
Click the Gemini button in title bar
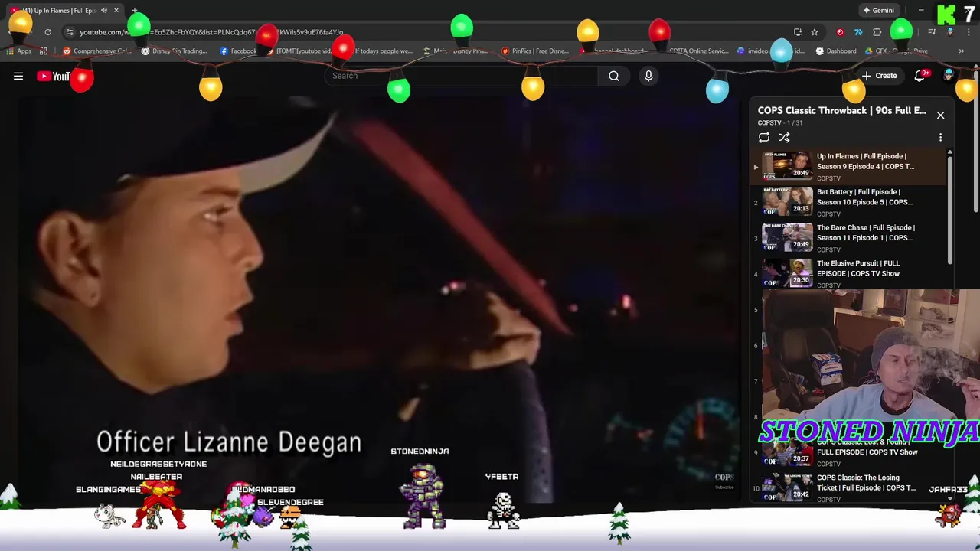coord(879,11)
